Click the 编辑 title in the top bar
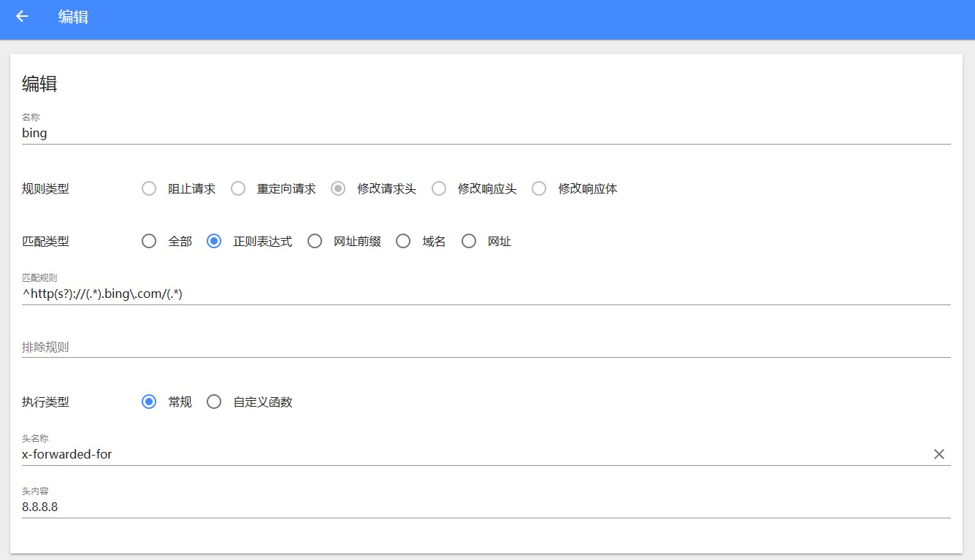The width and height of the screenshot is (975, 560). pyautogui.click(x=73, y=17)
